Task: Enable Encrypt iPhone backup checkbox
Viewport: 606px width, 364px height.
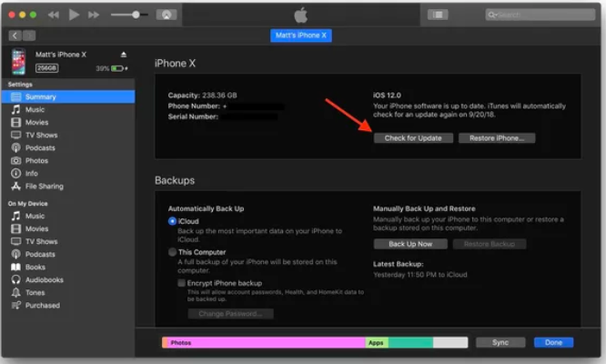Action: (x=181, y=283)
